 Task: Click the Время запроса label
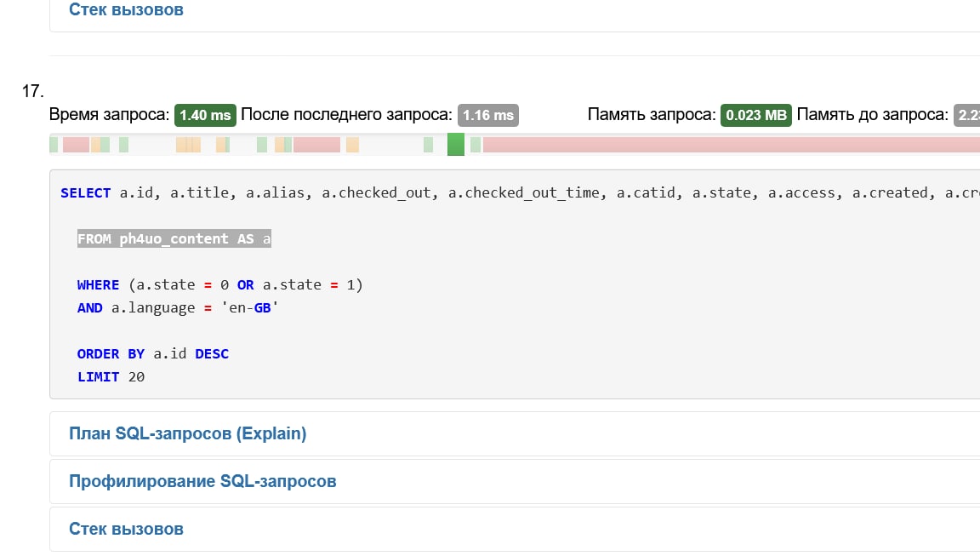[x=110, y=115]
